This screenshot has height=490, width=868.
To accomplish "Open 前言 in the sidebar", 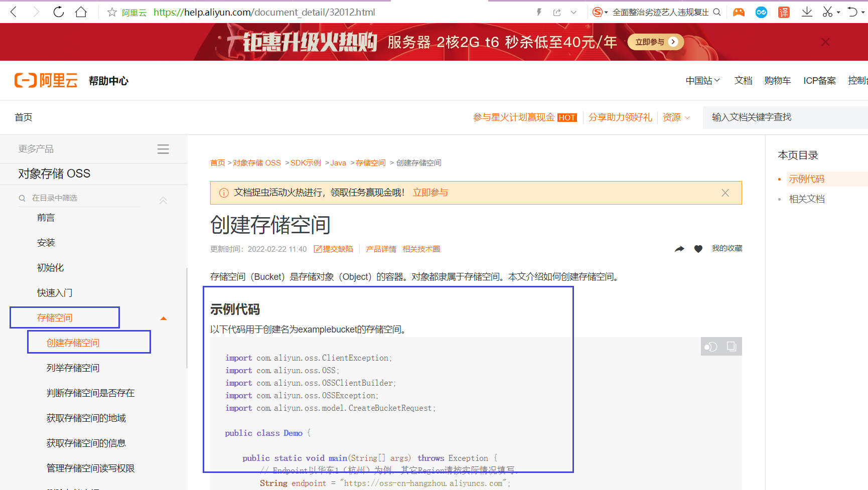I will tap(46, 217).
